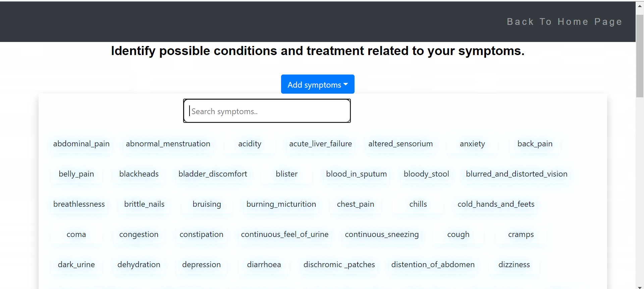The width and height of the screenshot is (644, 289).
Task: Pick blurred_and_distorted_vision from the list
Action: (x=517, y=174)
